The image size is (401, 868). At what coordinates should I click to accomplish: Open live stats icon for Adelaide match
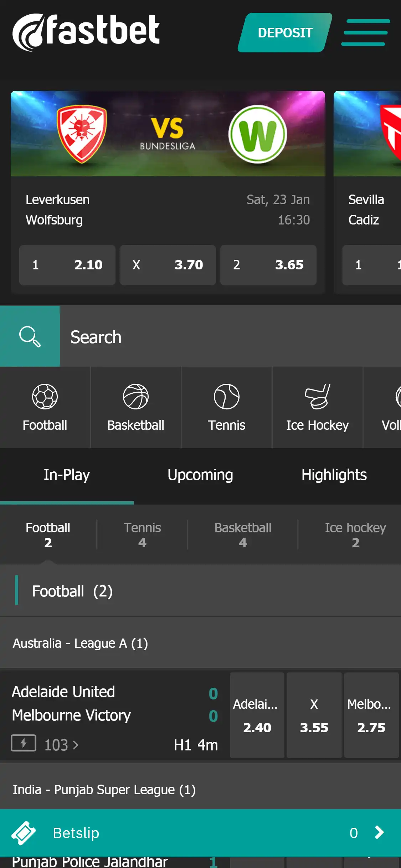[x=24, y=743]
